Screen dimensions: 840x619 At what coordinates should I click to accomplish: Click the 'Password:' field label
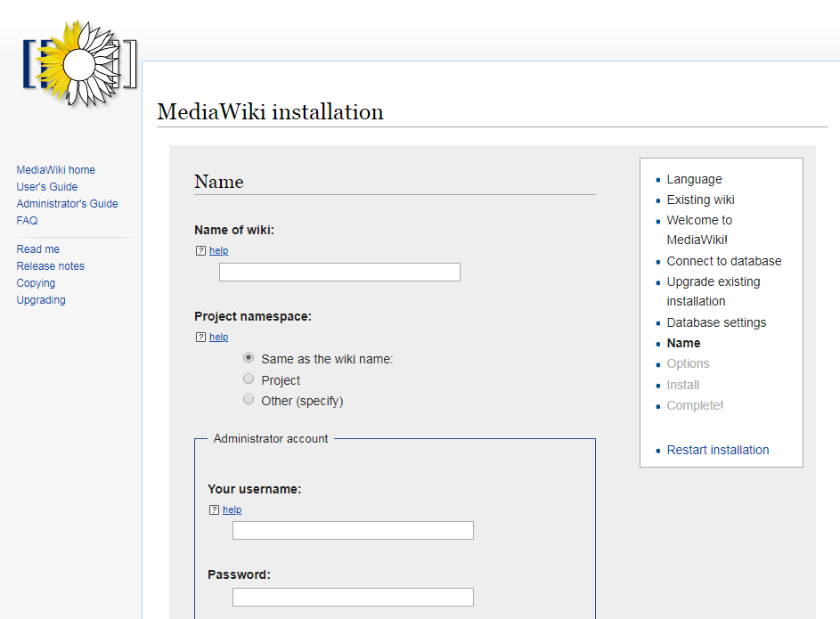(239, 574)
